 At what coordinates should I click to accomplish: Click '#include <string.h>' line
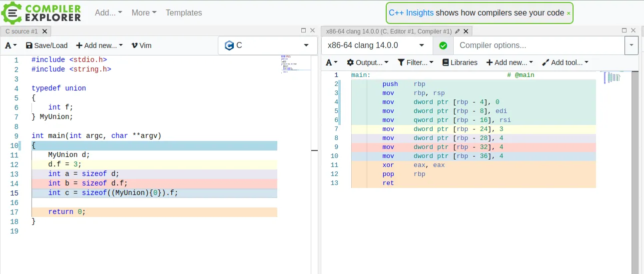[71, 69]
